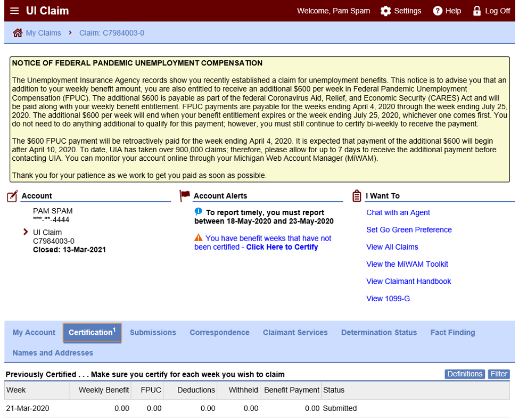This screenshot has width=519, height=420.
Task: Click the Account Alerts flag icon
Action: coord(185,195)
